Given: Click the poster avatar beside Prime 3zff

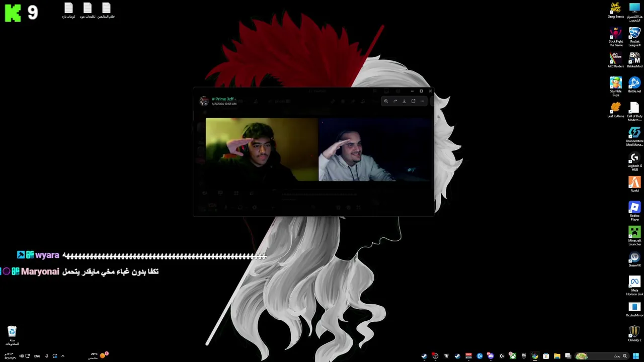Looking at the screenshot, I should tap(204, 101).
